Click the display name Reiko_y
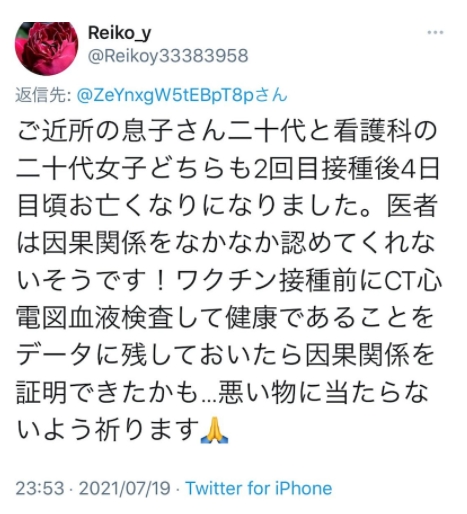Screen dimensions: 467x514 pos(119,33)
